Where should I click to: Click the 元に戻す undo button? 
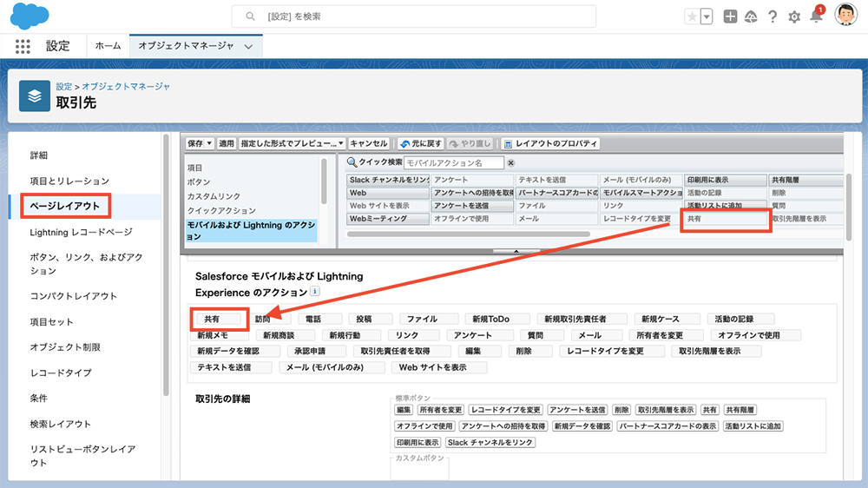(x=421, y=143)
